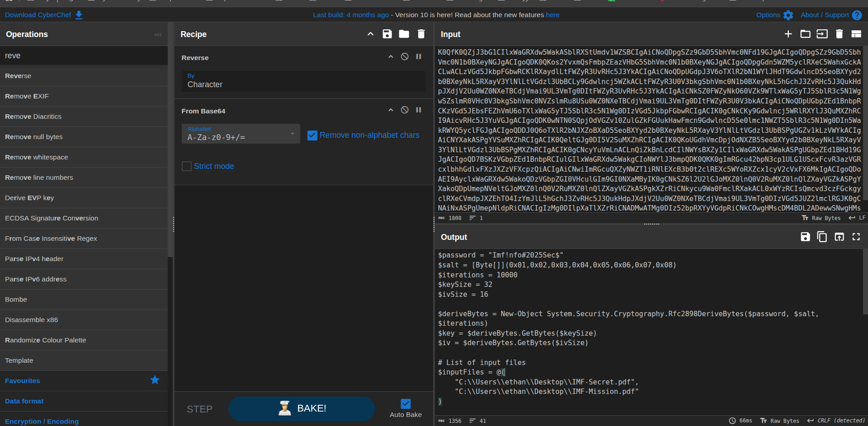Click the operations search field
Image resolution: width=868 pixels, height=426 pixels.
coord(84,56)
